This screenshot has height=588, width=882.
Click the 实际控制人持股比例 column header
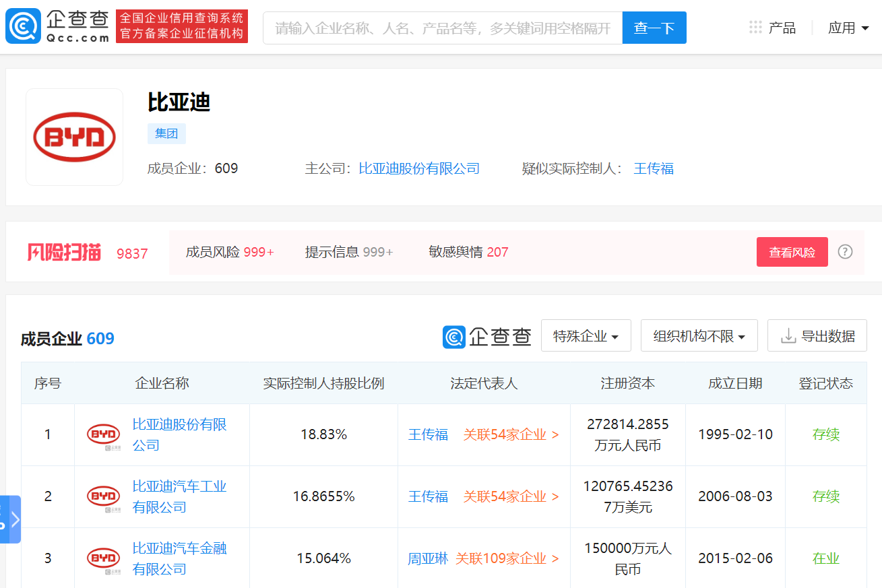323,383
